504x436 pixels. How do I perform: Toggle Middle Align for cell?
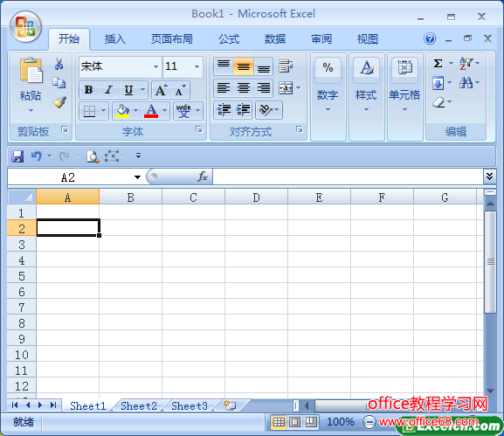(x=244, y=66)
